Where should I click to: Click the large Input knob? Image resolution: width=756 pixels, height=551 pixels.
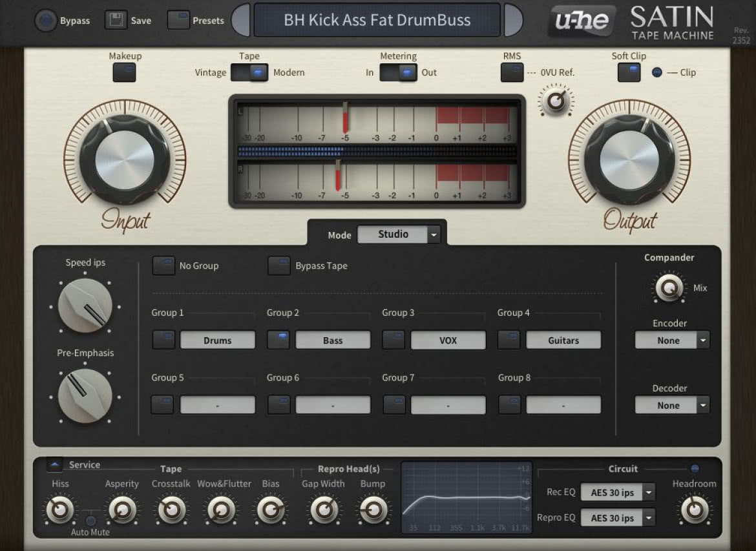click(x=125, y=160)
